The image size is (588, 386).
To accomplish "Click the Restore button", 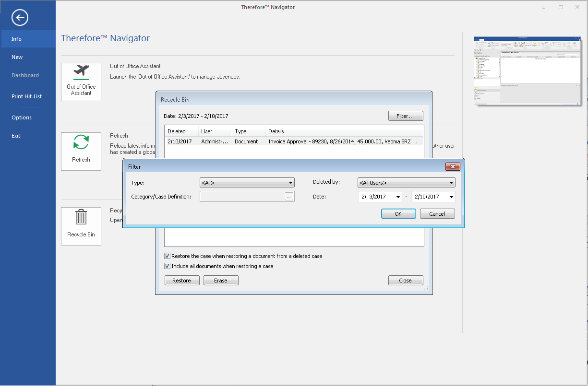I will pyautogui.click(x=182, y=280).
